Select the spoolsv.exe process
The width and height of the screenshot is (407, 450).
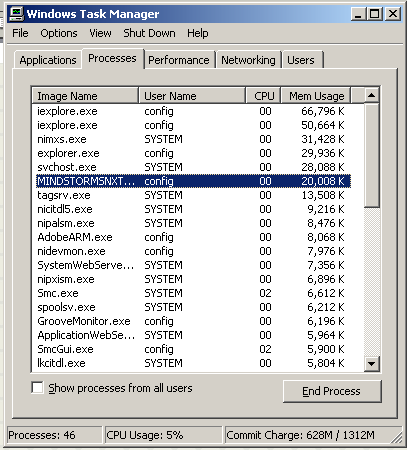(193, 307)
